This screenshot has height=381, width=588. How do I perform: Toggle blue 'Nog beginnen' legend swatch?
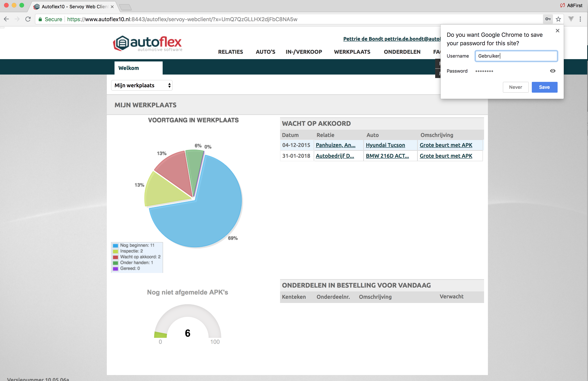115,246
